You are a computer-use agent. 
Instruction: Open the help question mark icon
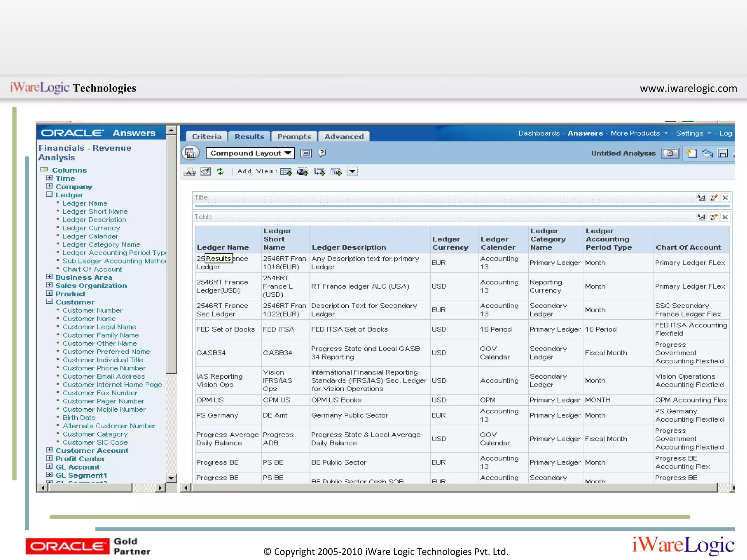pyautogui.click(x=322, y=153)
